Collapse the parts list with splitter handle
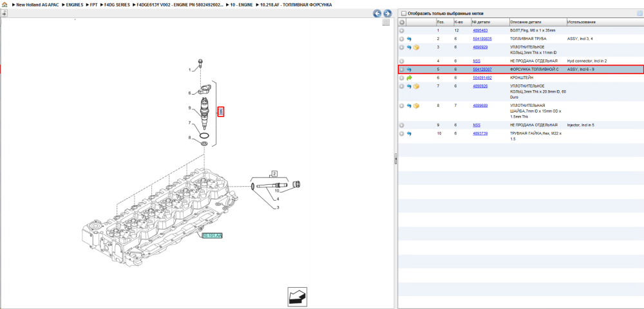The height and width of the screenshot is (309, 644). coord(395,159)
